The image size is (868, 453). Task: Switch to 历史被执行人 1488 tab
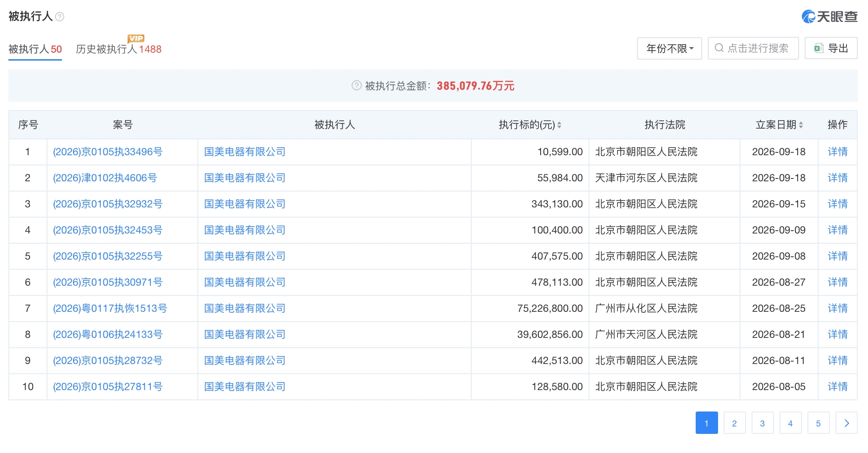[x=119, y=49]
